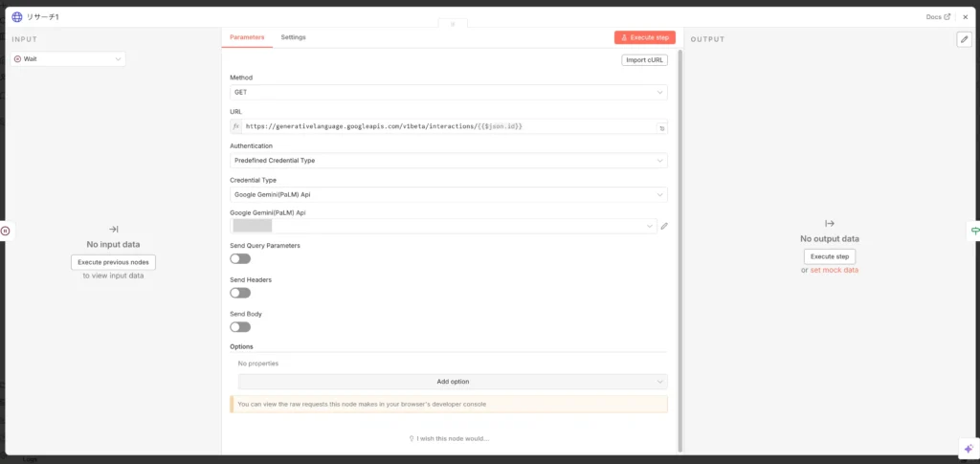
Task: Click the edit output pencil icon
Action: (964, 39)
